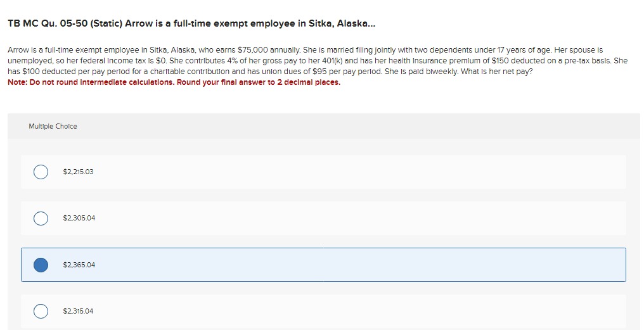Click the filled radio button beside $2,365.04

tap(41, 265)
